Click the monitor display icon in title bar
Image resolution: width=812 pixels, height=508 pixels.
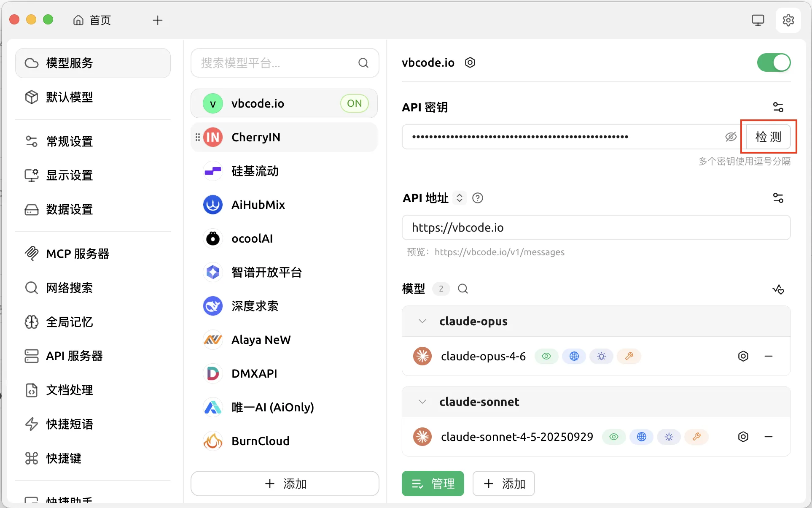click(x=758, y=20)
